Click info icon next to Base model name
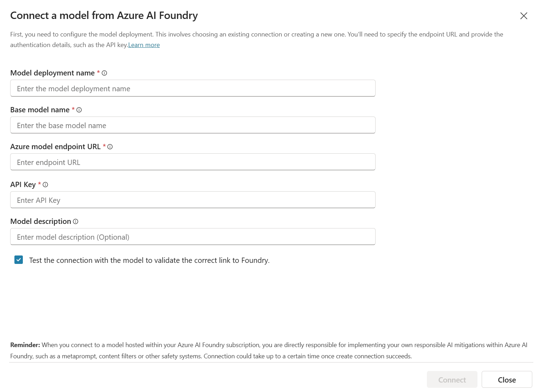 pos(79,110)
